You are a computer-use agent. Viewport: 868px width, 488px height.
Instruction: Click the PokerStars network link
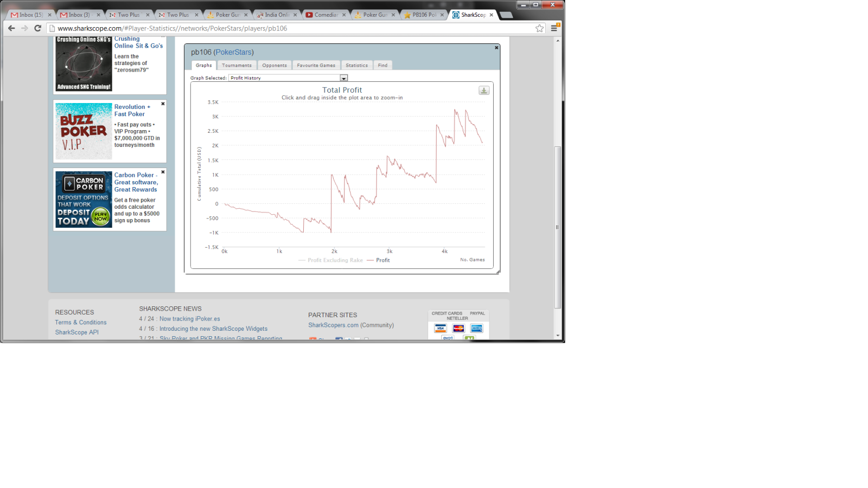coord(234,52)
